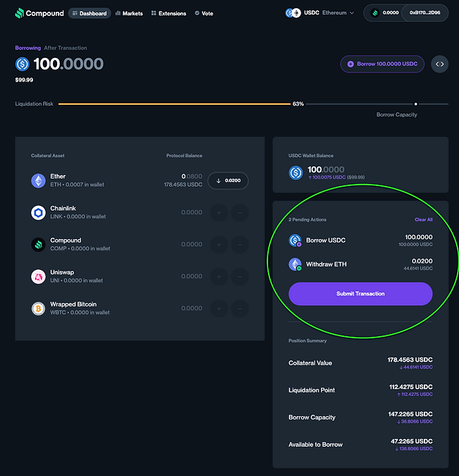The width and height of the screenshot is (459, 476).
Task: Open the Markets tab
Action: (130, 13)
